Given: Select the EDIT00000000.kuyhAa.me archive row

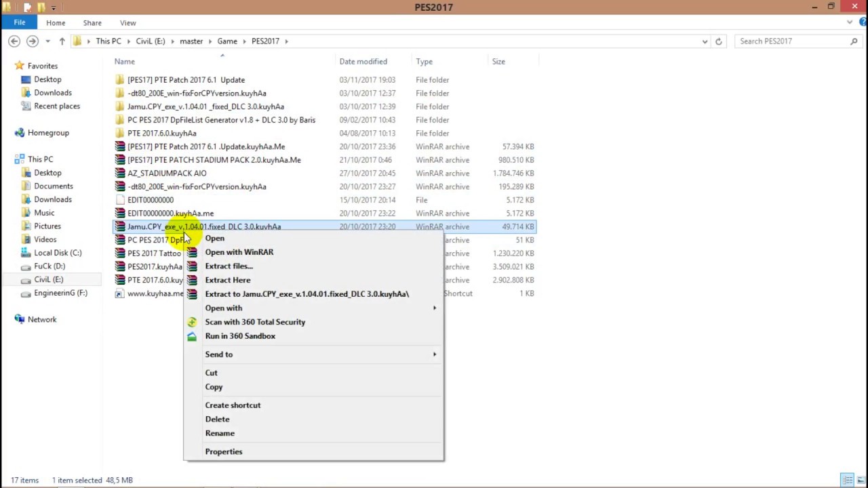Looking at the screenshot, I should click(170, 213).
